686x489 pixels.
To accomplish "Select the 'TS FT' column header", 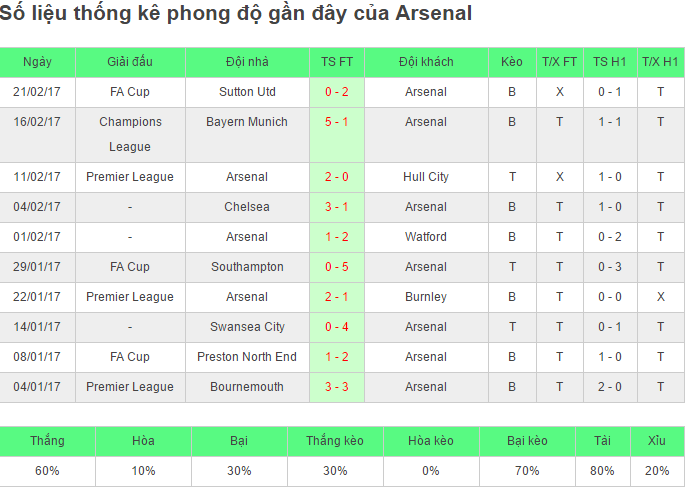I will coord(337,62).
